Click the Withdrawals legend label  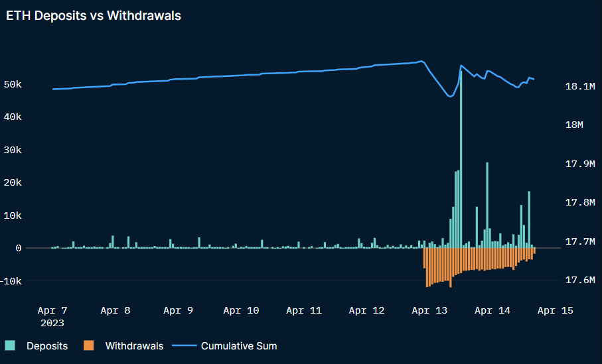tap(134, 346)
